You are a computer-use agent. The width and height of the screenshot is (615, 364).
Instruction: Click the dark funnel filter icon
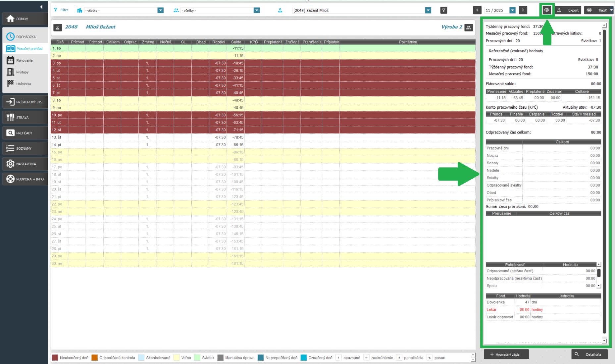coord(443,10)
